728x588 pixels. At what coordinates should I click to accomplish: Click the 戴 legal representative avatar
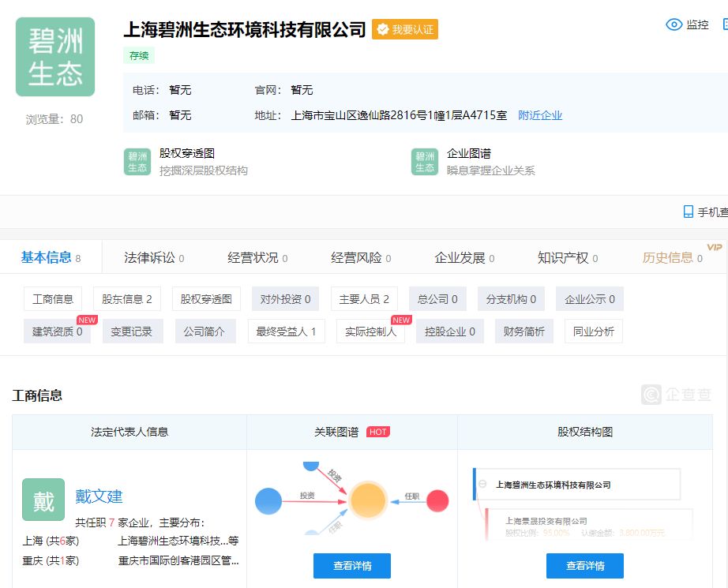(43, 500)
